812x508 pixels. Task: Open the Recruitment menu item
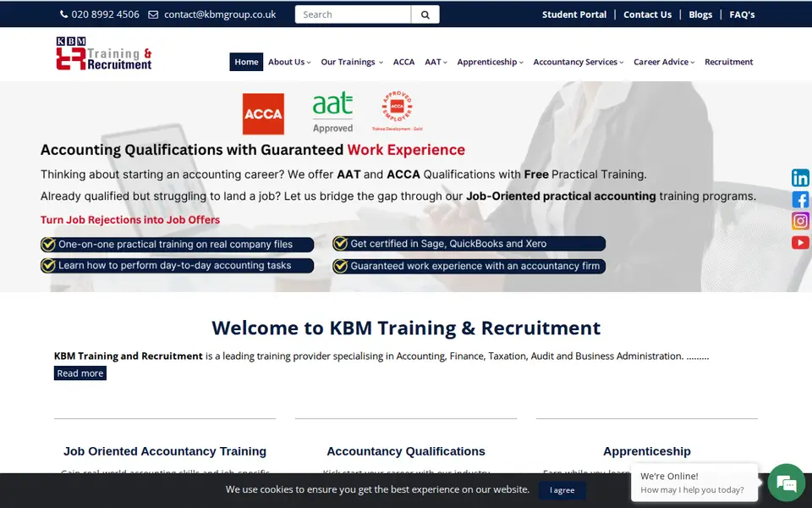click(728, 62)
